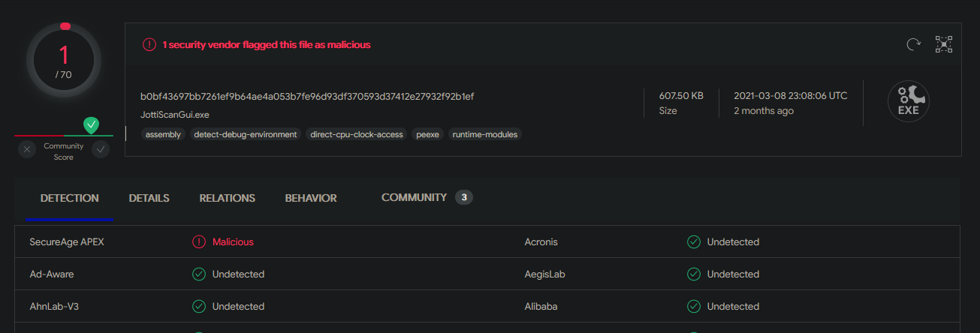Viewport: 980px width, 333px height.
Task: Click the Acronis undetected checkmark icon
Action: pyautogui.click(x=694, y=242)
